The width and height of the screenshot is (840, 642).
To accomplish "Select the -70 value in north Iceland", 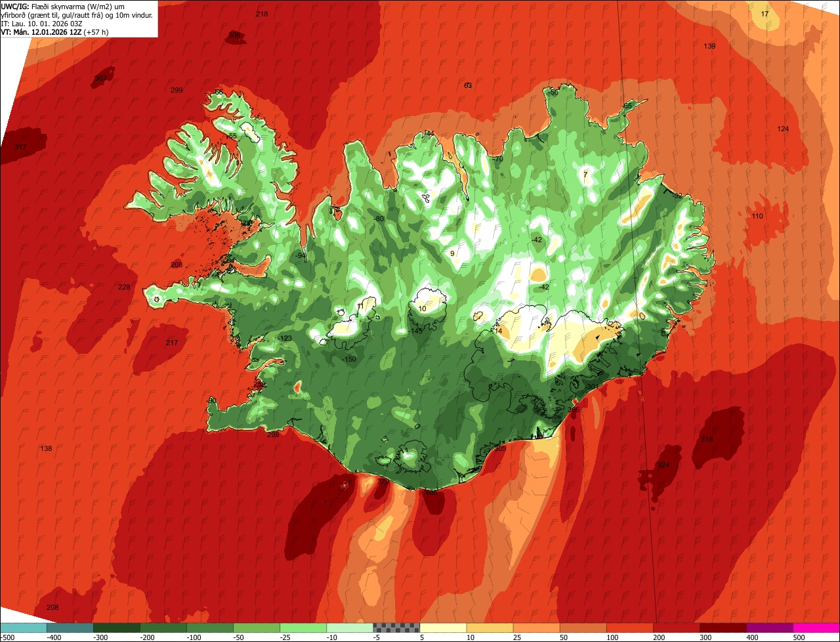I will pyautogui.click(x=498, y=159).
